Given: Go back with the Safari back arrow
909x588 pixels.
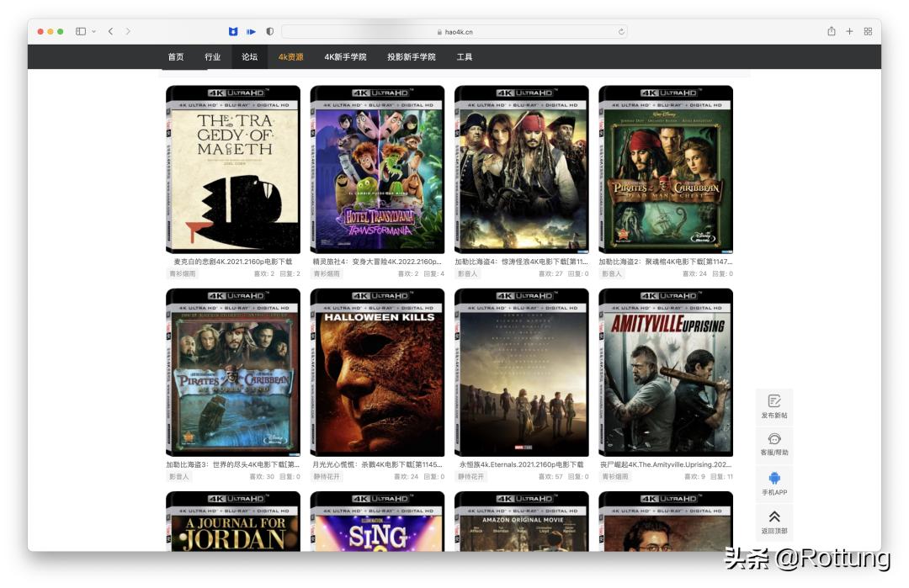Looking at the screenshot, I should (111, 31).
